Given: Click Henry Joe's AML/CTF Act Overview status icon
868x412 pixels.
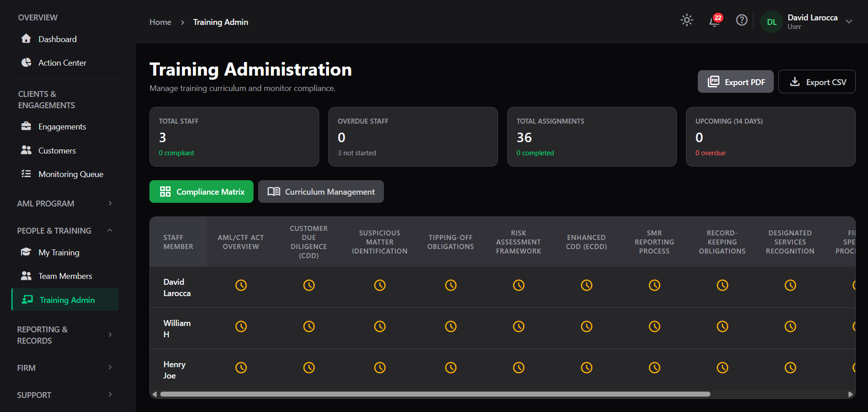Looking at the screenshot, I should pyautogui.click(x=241, y=368).
